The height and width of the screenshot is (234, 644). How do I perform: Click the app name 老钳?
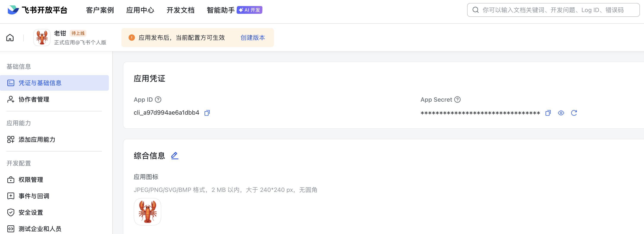60,33
